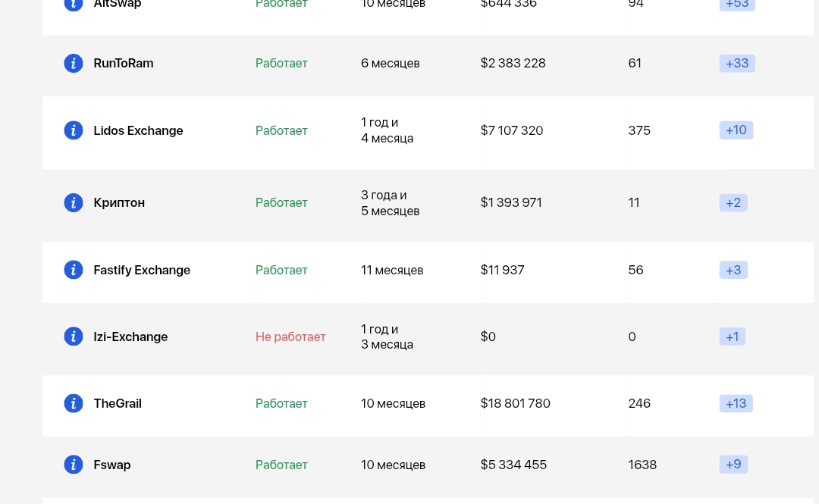Viewport: 819px width, 504px height.
Task: Click the +9 badge in Fswap row
Action: 733,465
